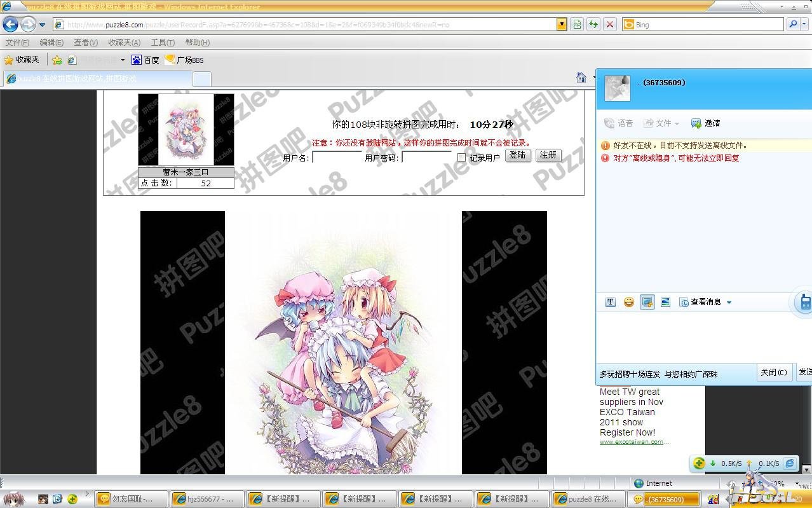
Task: Click the Home house icon
Action: 581,78
